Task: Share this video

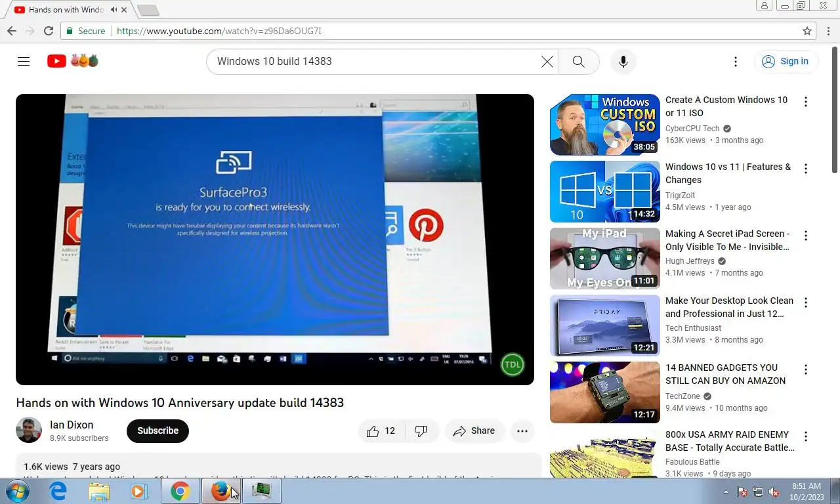Action: click(x=474, y=431)
